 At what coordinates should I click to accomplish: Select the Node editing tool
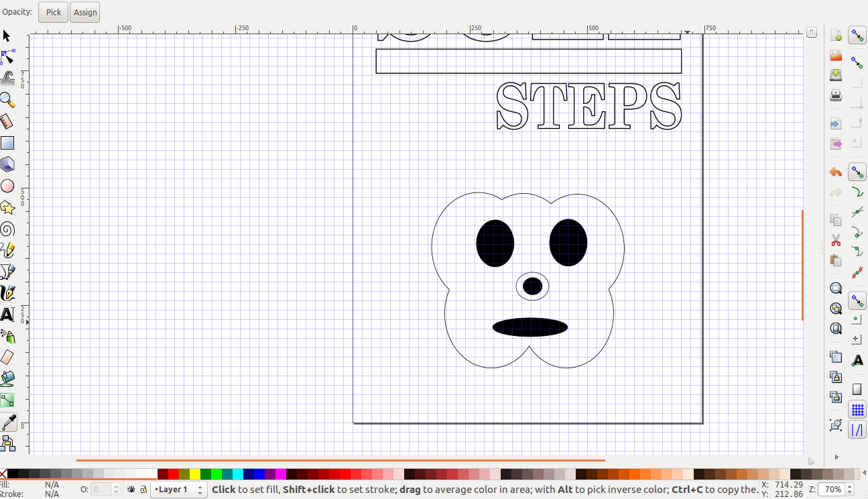[x=7, y=57]
